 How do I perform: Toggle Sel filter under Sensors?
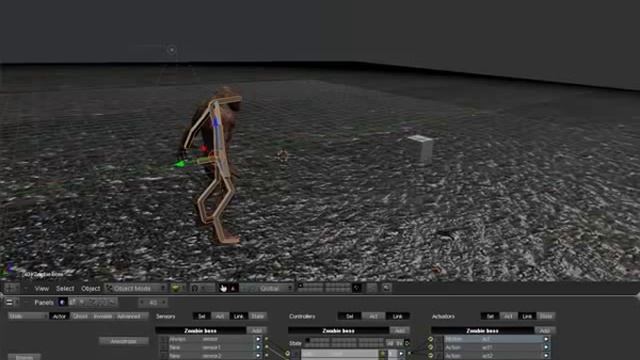(x=202, y=316)
